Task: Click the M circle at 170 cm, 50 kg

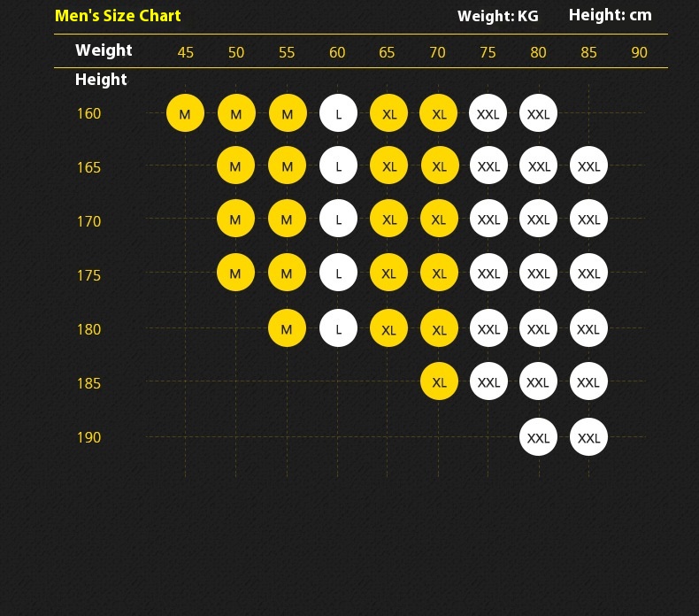Action: [x=235, y=219]
